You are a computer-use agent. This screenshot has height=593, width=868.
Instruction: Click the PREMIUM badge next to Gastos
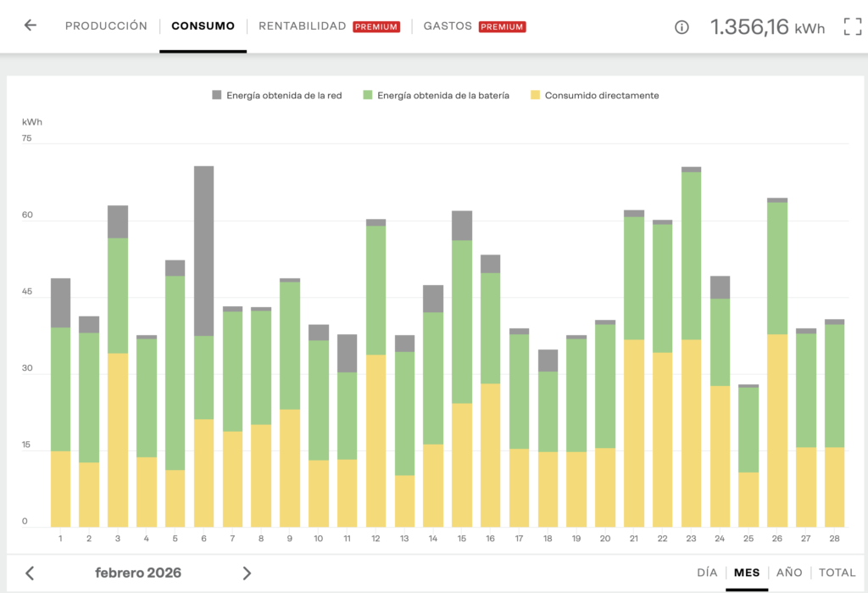pos(502,27)
